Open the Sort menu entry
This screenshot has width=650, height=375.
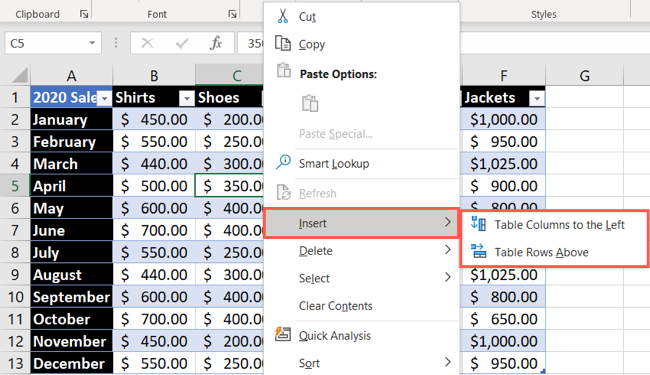click(x=361, y=363)
